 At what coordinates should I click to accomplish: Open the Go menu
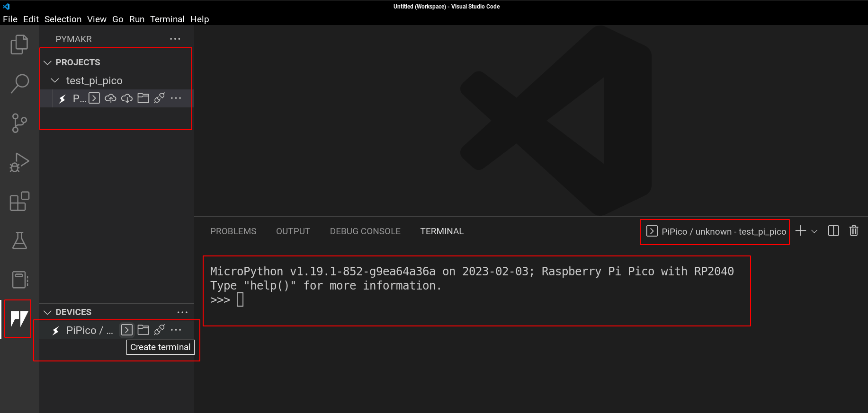tap(118, 19)
